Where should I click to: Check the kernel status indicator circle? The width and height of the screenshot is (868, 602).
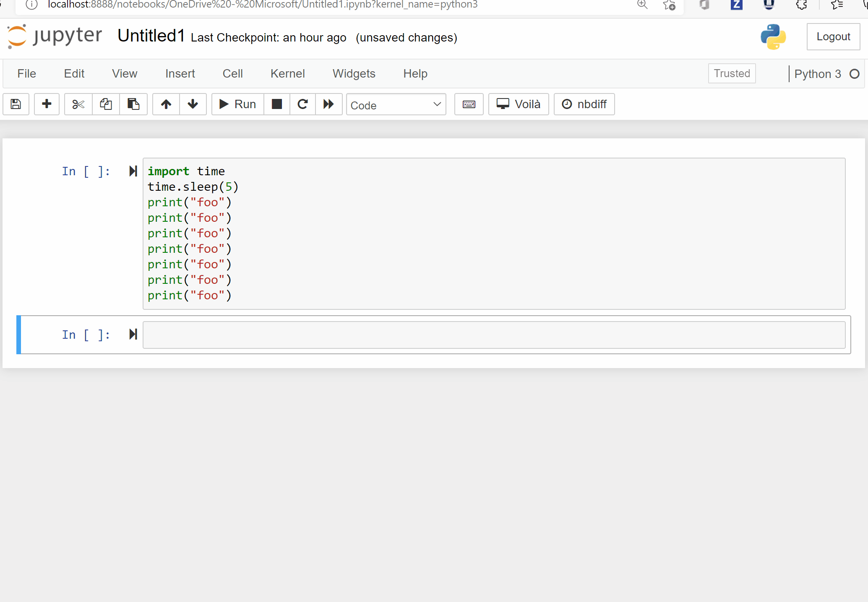[x=855, y=74]
